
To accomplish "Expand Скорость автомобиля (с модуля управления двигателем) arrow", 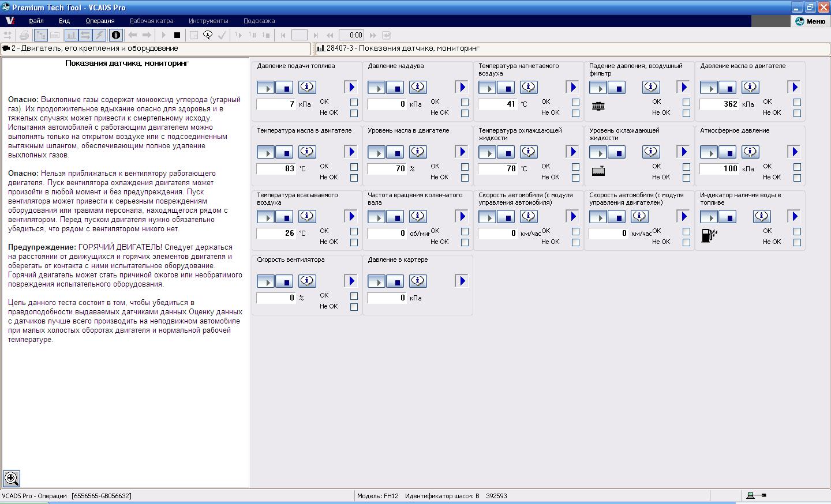I will (x=683, y=216).
